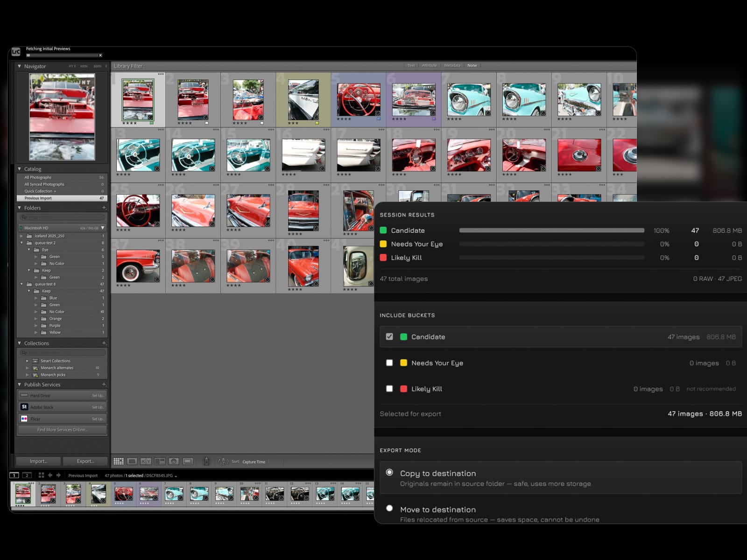Add a new folder with the Folders plus icon
747x560 pixels.
pos(104,208)
